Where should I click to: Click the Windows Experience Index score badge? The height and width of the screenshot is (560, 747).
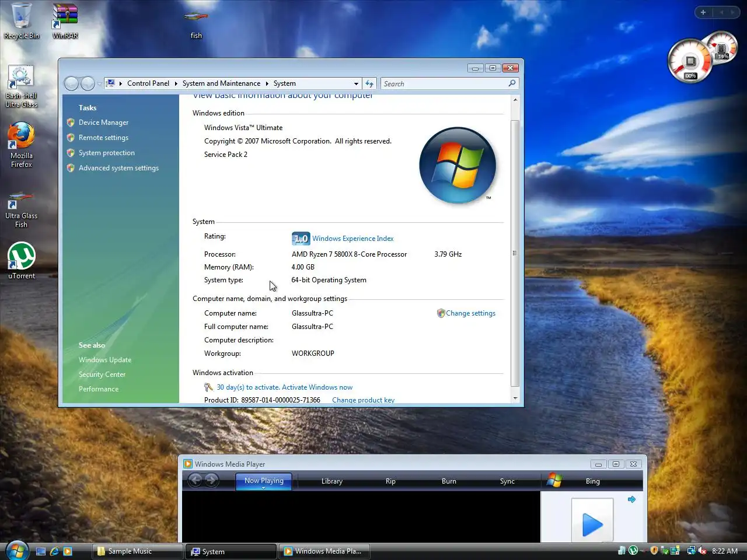(x=301, y=238)
